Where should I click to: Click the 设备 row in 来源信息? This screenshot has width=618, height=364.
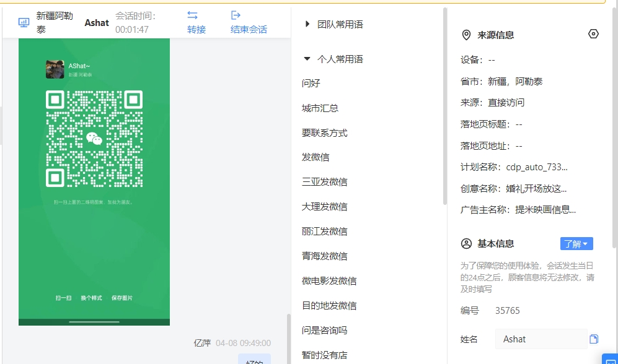(478, 60)
